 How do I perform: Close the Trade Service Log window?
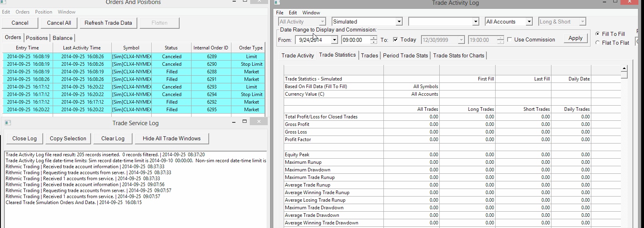(259, 122)
